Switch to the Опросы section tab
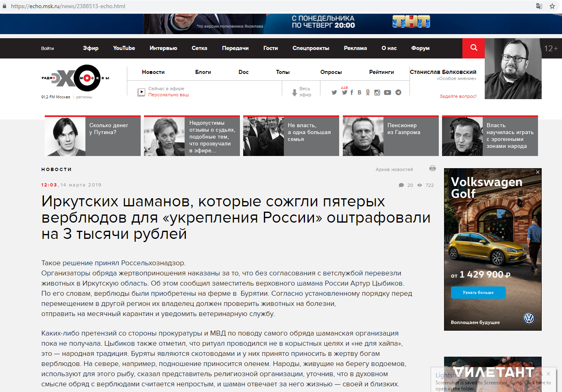562x392 pixels. coord(331,72)
